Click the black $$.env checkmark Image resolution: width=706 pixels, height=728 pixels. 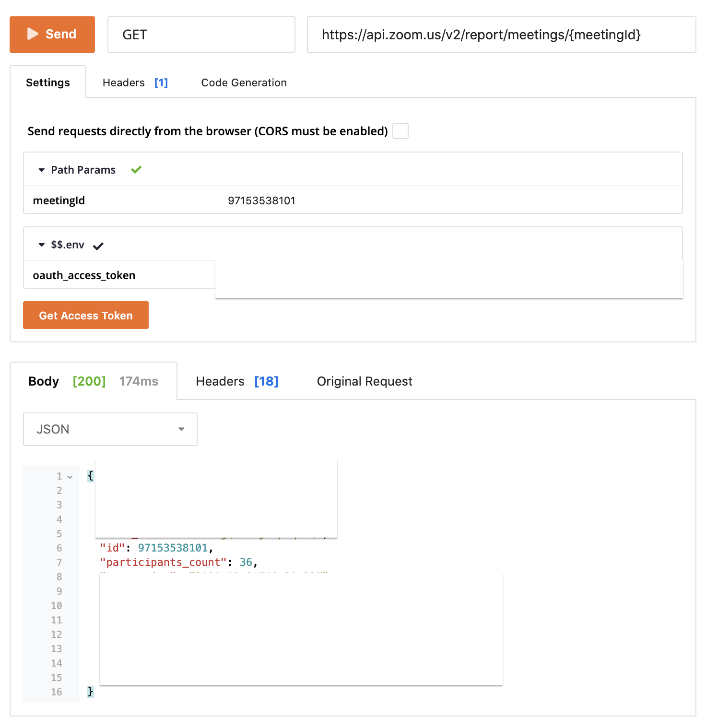98,246
